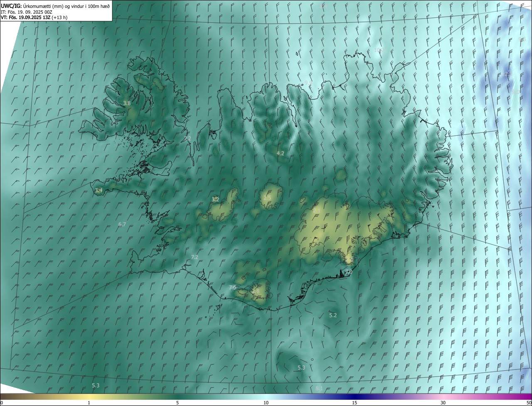The image size is (532, 406).
Task: Click the 8.4 value label
Action: pos(324,6)
